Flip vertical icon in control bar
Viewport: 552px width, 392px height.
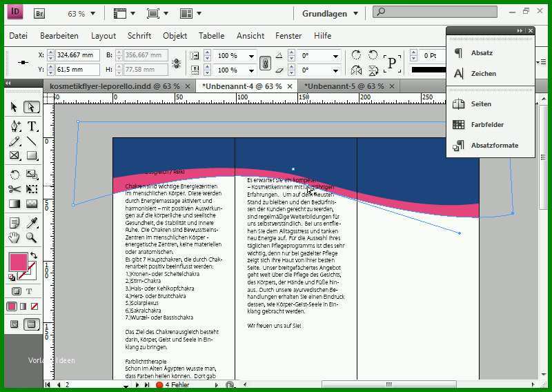(373, 70)
